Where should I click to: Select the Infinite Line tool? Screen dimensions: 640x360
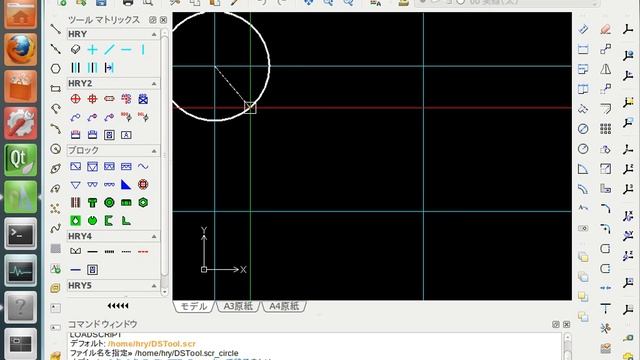click(x=56, y=49)
